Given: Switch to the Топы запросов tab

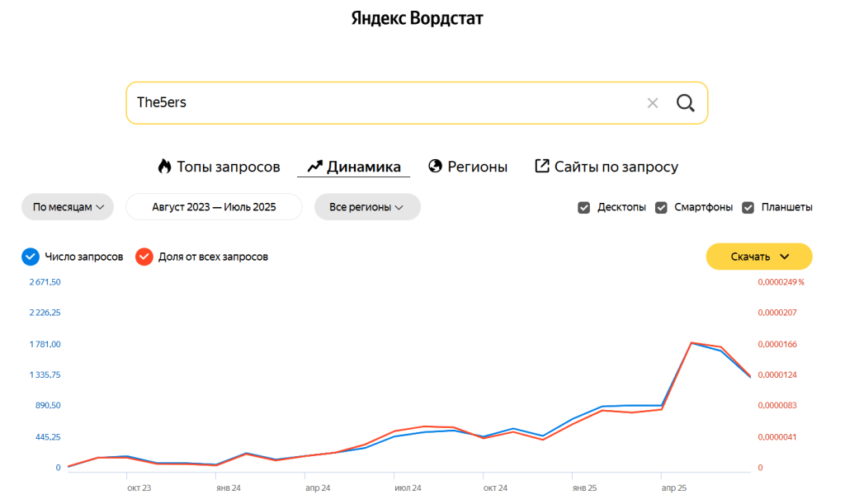Looking at the screenshot, I should (228, 167).
